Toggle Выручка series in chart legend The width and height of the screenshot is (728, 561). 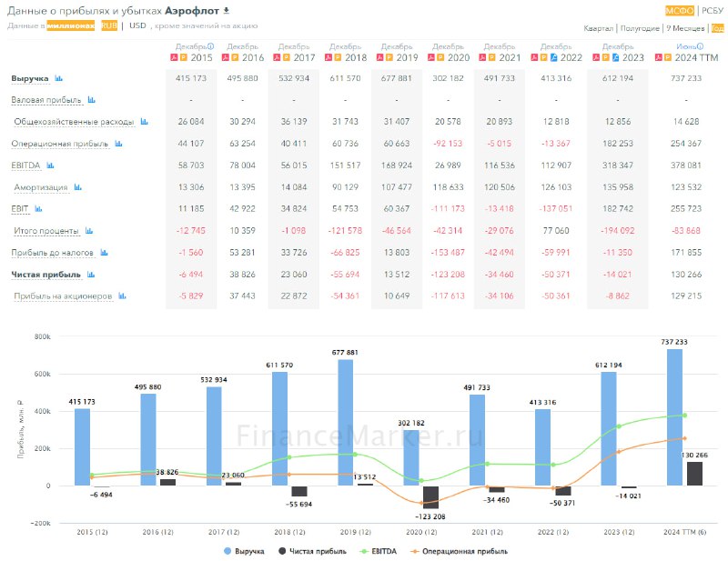[244, 551]
